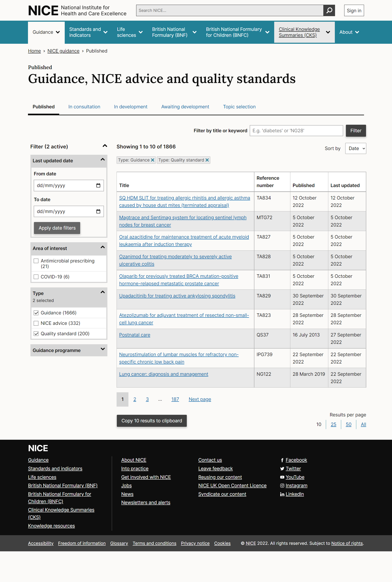Viewport: 392px width, 582px height.
Task: Remove the Type: Guidance filter tag
Action: coord(153,160)
